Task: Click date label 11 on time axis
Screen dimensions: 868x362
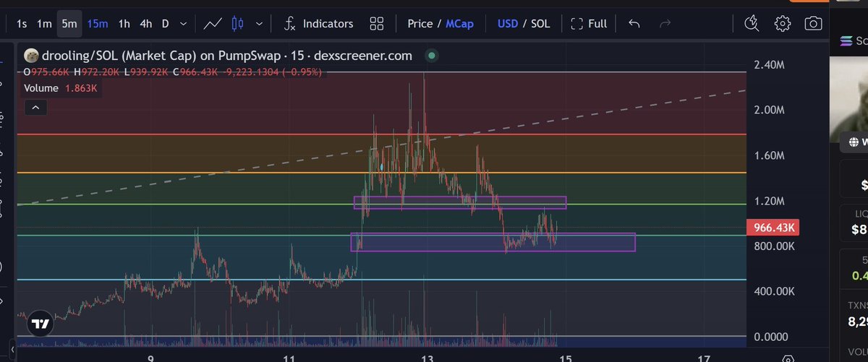Action: (289, 358)
